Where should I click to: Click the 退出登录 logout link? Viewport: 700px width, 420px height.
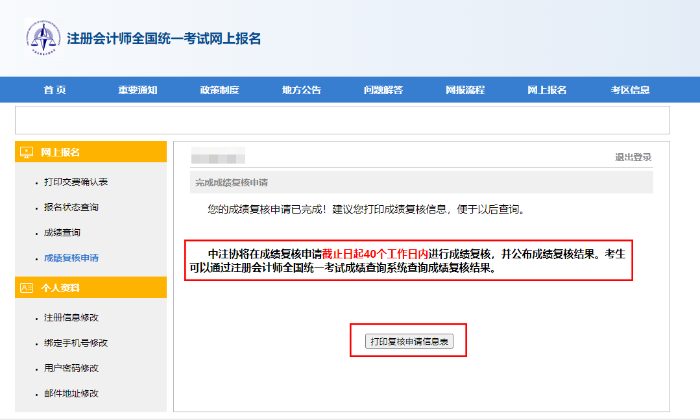633,157
